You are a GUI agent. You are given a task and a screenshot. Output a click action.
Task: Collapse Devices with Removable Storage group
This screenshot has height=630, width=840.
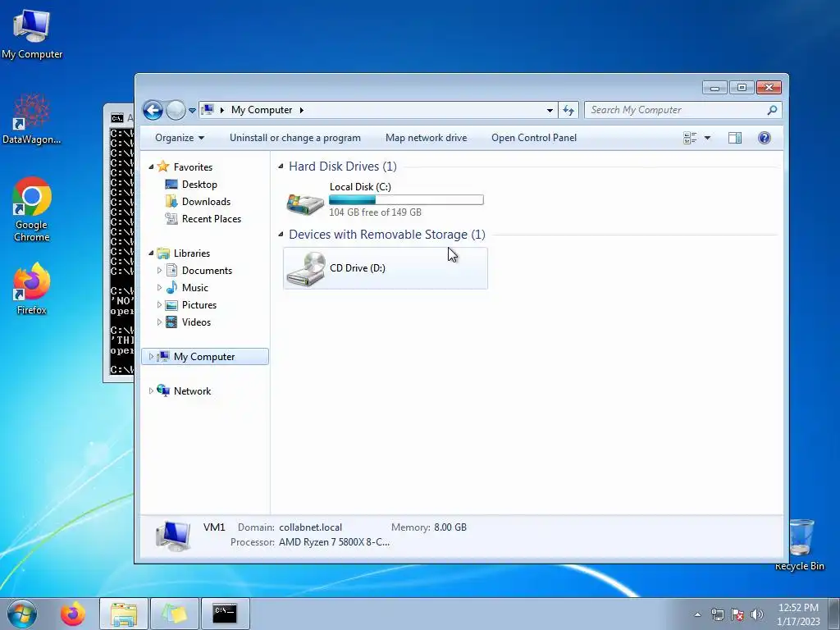coord(281,234)
